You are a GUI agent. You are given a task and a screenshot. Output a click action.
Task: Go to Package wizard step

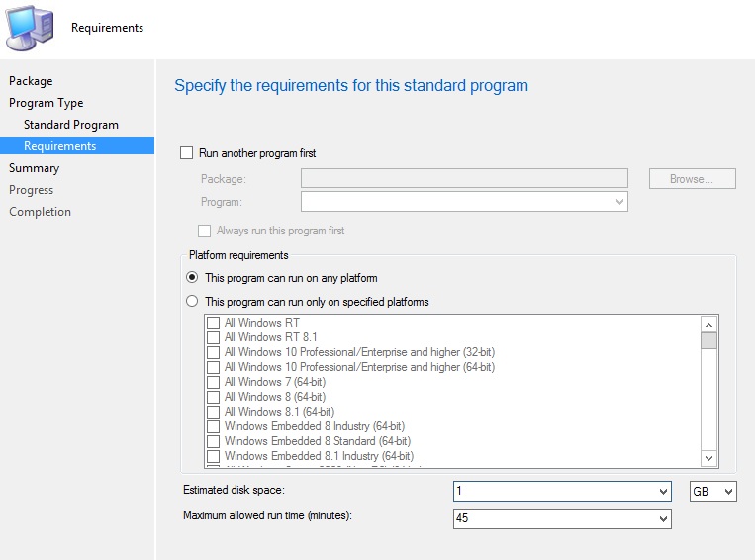click(x=31, y=81)
